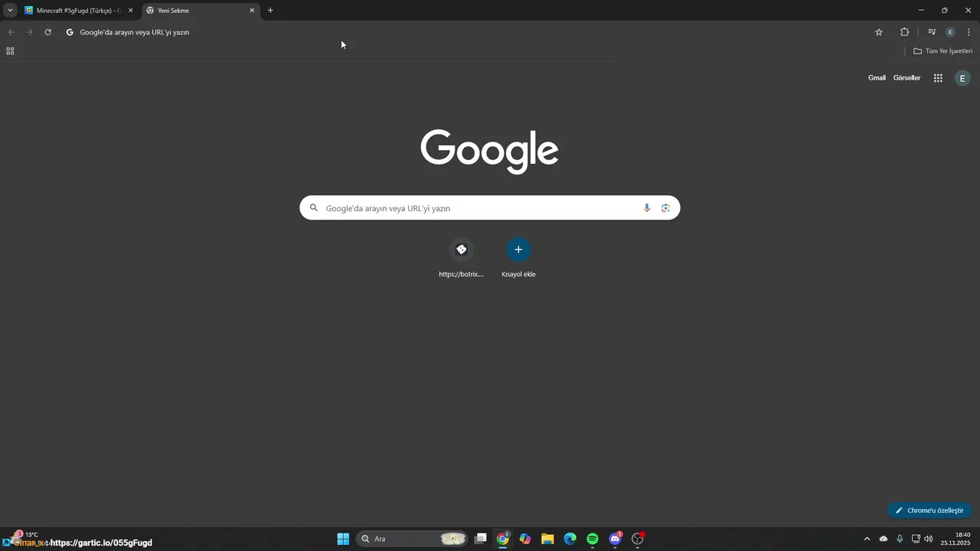Add a shortcut with Kısayol ekle
This screenshot has width=980, height=551.
[518, 258]
